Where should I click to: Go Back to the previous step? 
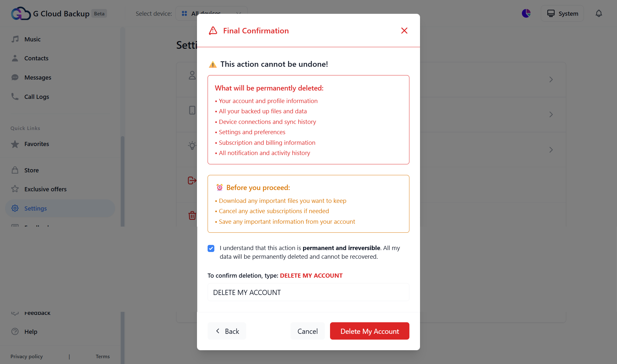[x=227, y=331]
